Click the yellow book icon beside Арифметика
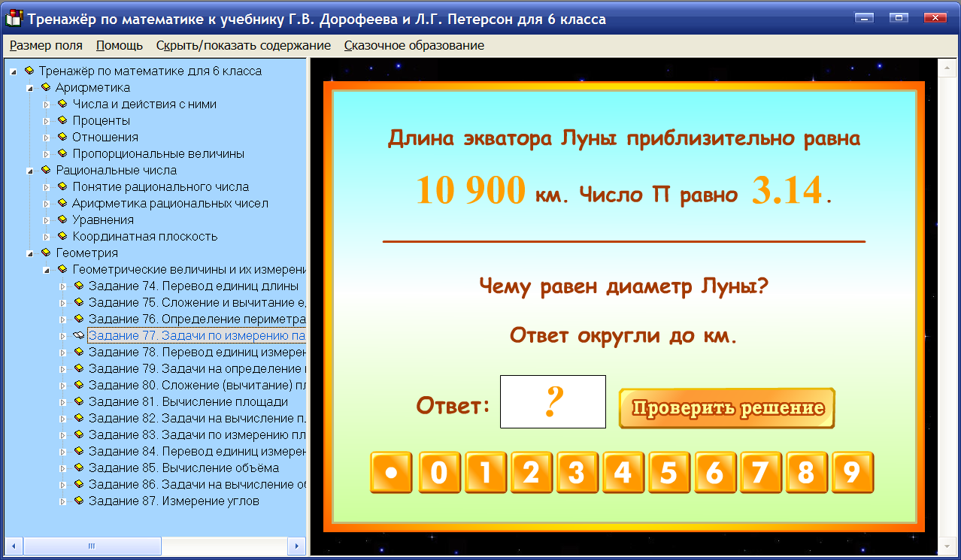Viewport: 961px width, 560px height. pos(47,87)
